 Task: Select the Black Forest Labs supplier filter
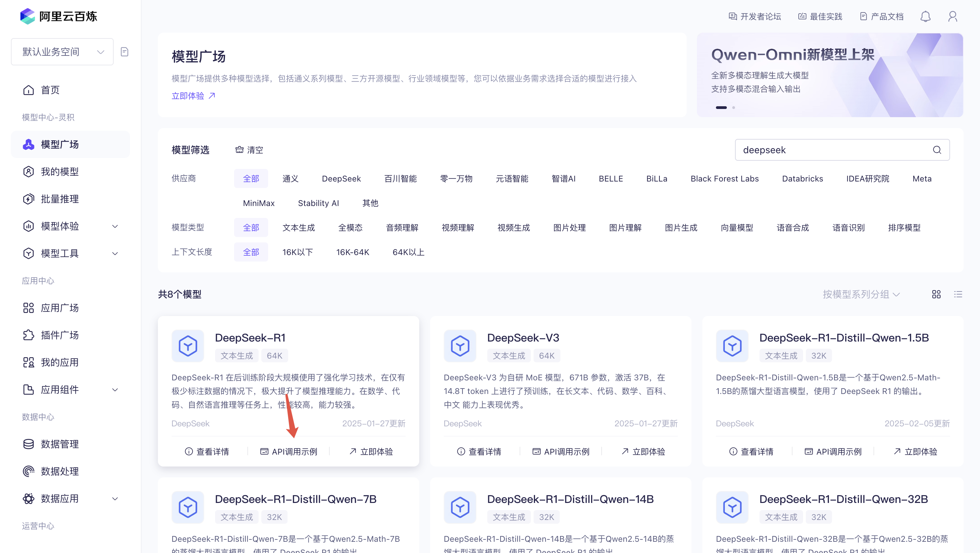724,178
